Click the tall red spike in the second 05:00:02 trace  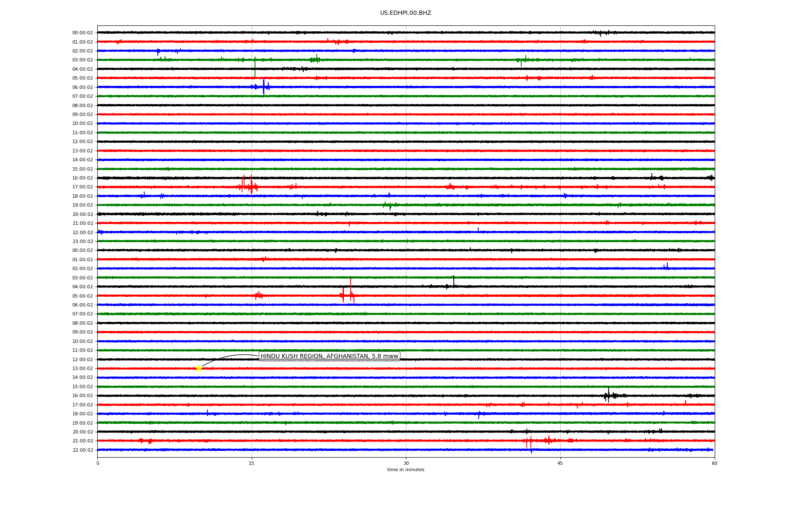(350, 290)
